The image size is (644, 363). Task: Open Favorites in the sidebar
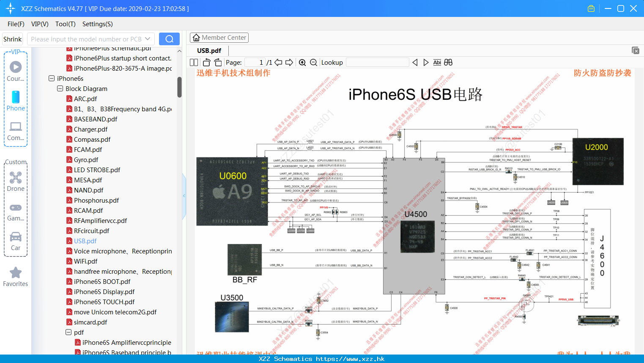pyautogui.click(x=16, y=277)
